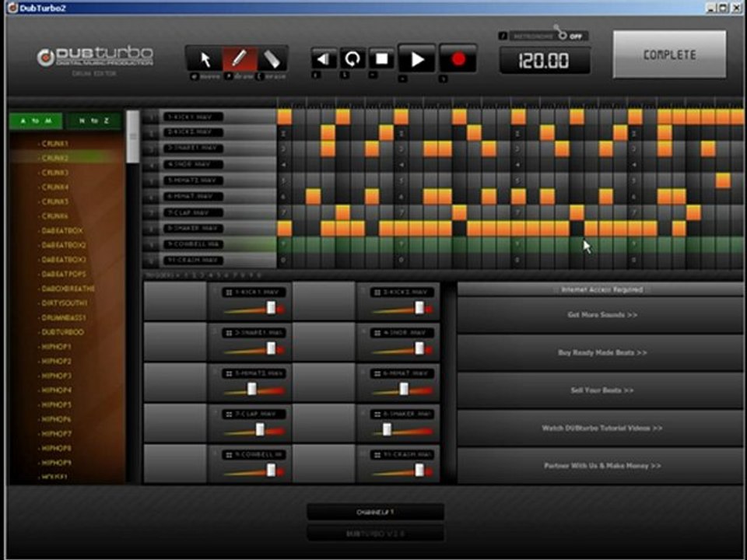Viewport: 747px width, 560px height.
Task: Click the rewind to start button
Action: [x=324, y=59]
